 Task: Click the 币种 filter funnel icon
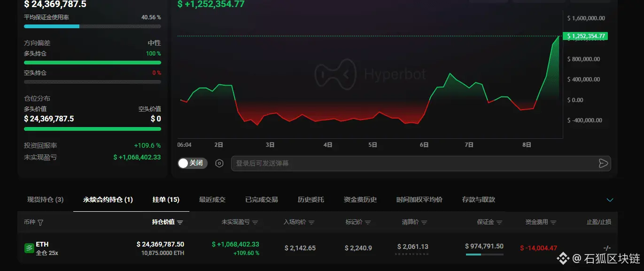pyautogui.click(x=40, y=222)
